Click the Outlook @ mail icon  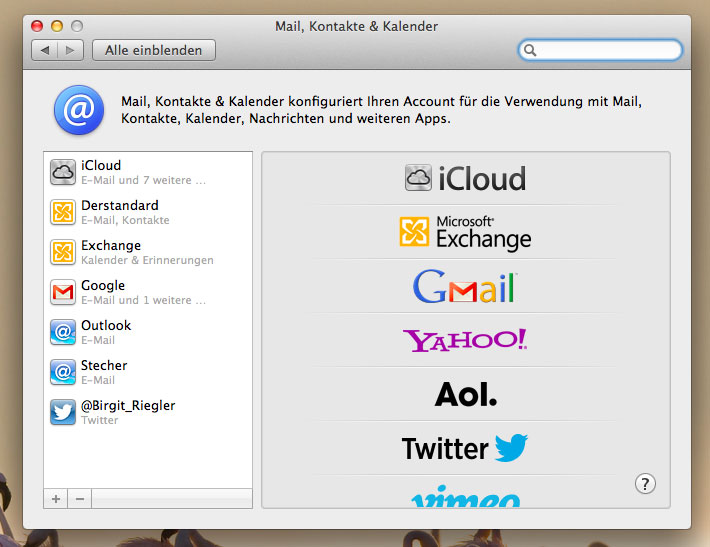(63, 332)
